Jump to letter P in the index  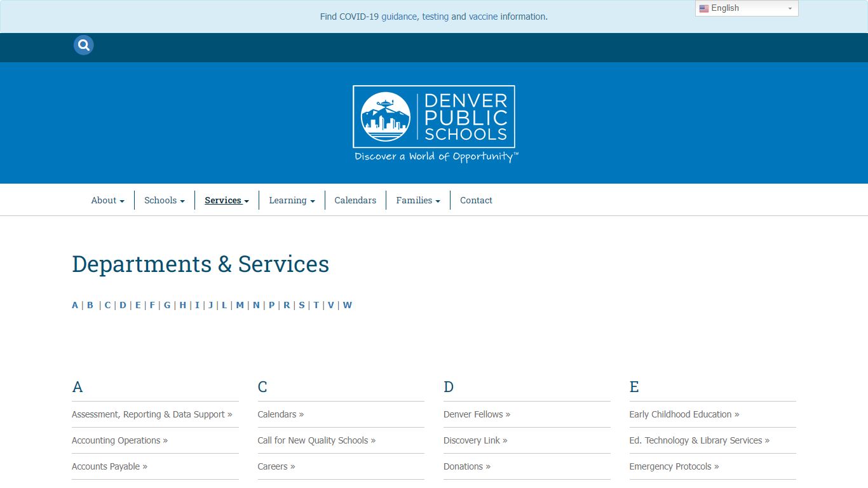(x=271, y=305)
